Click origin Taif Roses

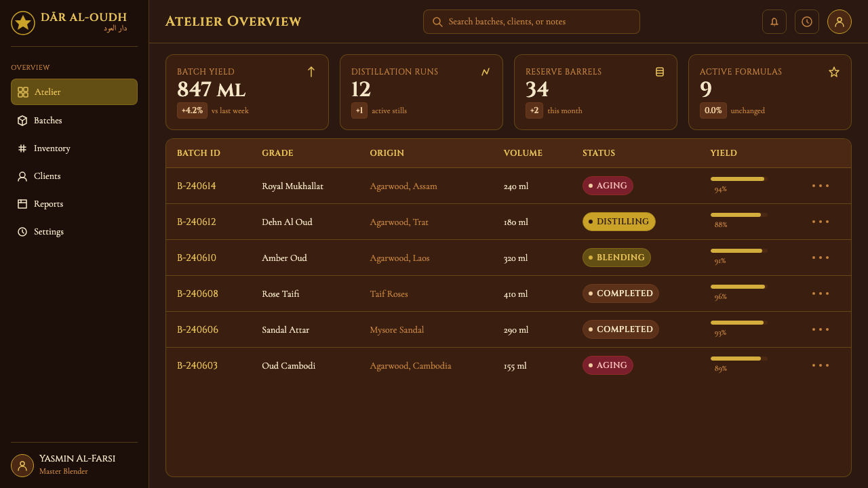click(x=389, y=293)
